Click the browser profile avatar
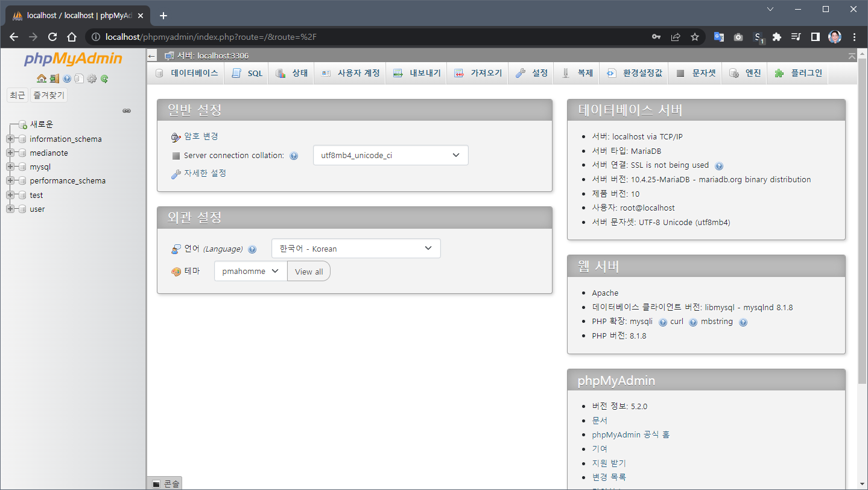 coord(835,37)
